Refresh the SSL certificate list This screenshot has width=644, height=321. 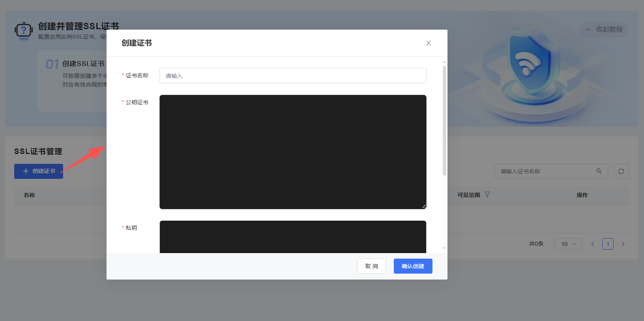(x=622, y=171)
